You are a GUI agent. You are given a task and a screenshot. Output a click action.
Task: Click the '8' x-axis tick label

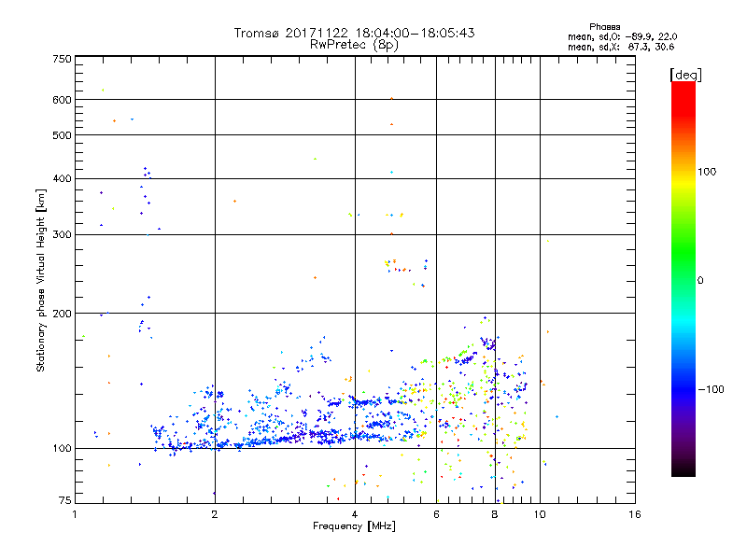point(495,514)
